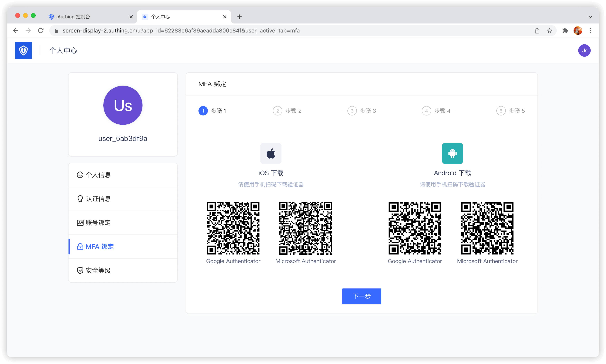606x364 pixels.
Task: Reload the page
Action: tap(41, 31)
